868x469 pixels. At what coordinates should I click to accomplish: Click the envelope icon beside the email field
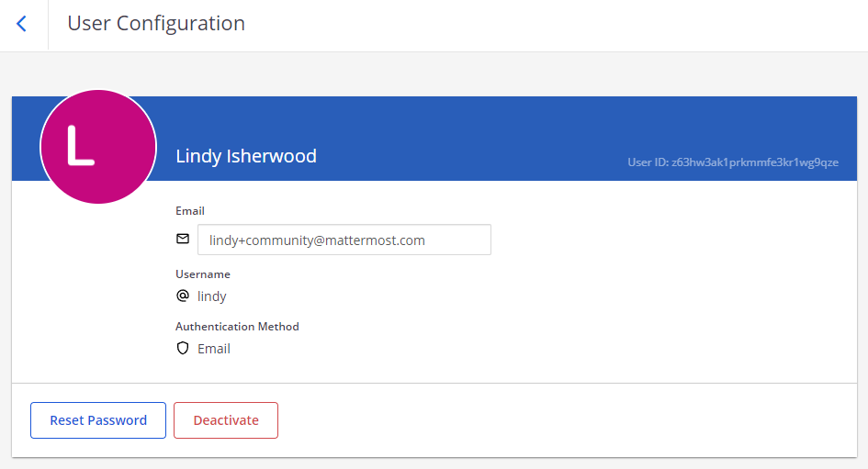coord(183,239)
